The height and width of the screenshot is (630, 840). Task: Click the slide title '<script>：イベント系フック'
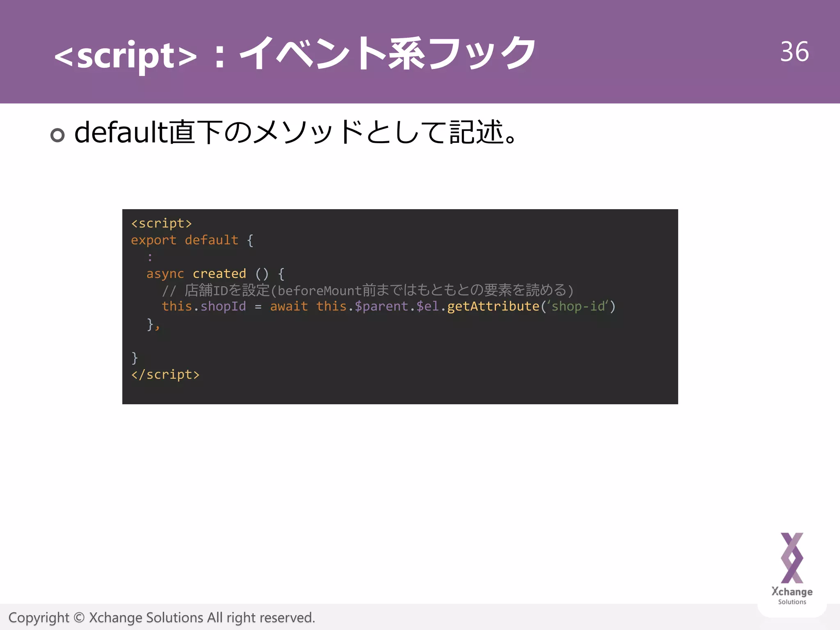(295, 53)
